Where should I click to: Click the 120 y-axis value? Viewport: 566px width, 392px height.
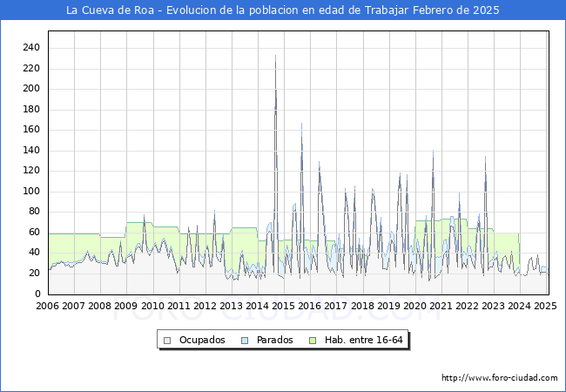point(31,171)
